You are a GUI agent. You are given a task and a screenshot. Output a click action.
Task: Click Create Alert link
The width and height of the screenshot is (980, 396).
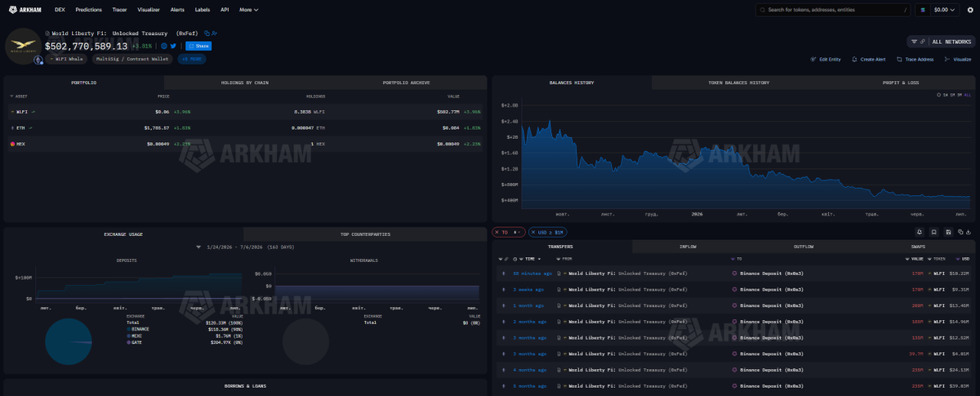[x=868, y=60]
